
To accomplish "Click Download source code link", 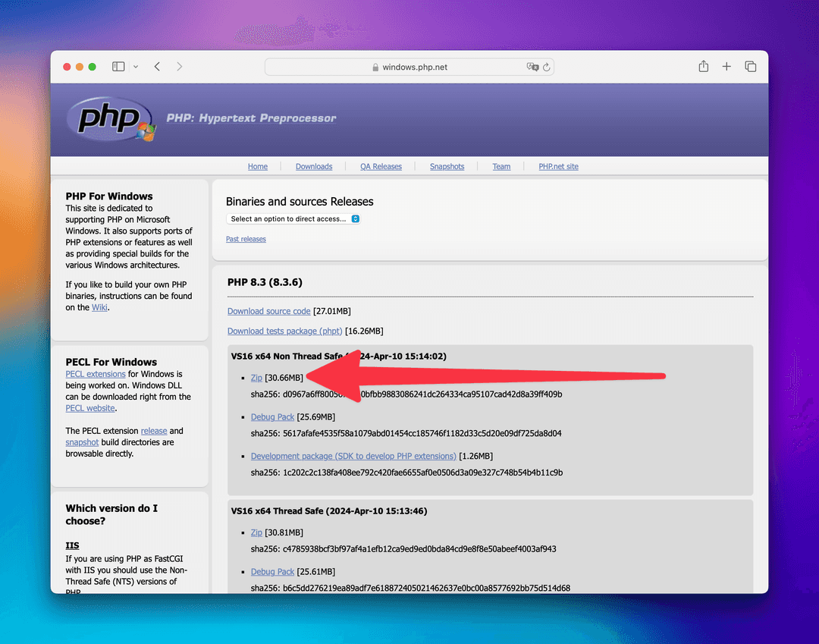I will click(x=268, y=311).
